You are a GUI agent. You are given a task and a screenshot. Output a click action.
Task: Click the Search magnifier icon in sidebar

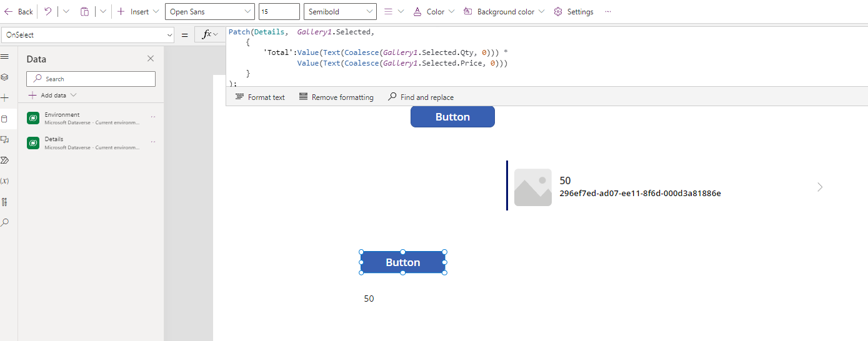(x=5, y=222)
